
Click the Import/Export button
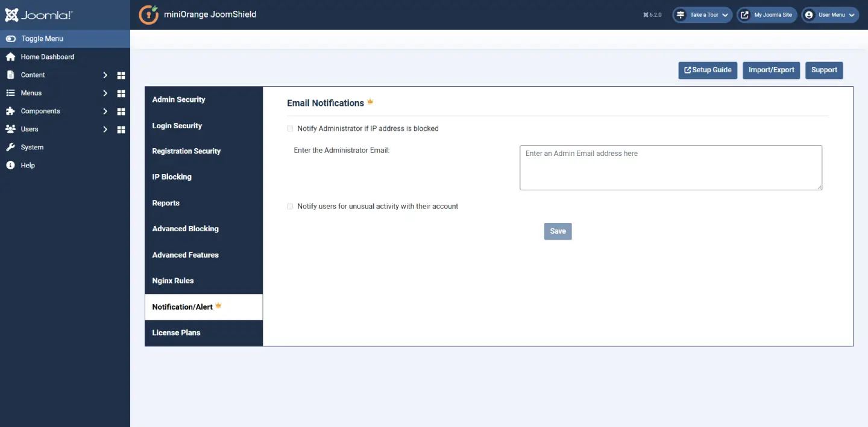(x=772, y=70)
